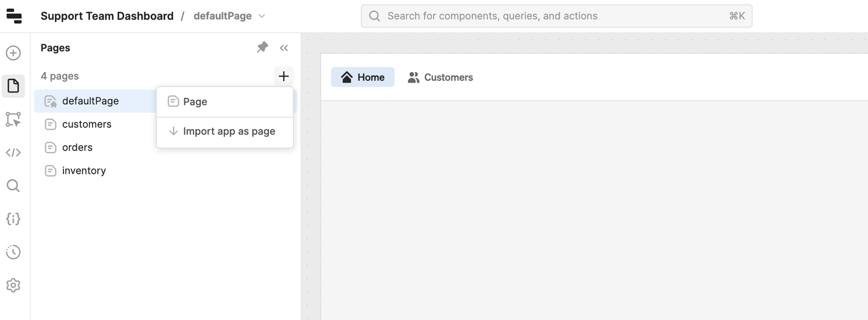Image resolution: width=868 pixels, height=320 pixels.
Task: Select the customers page
Action: (x=87, y=124)
